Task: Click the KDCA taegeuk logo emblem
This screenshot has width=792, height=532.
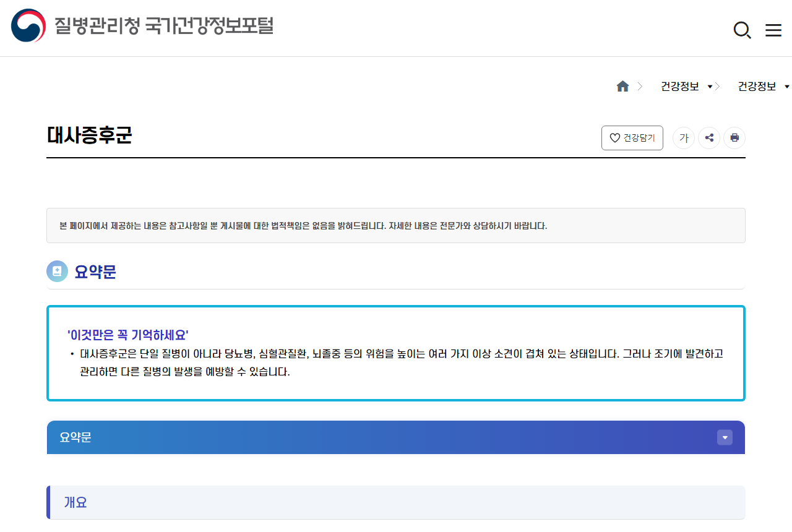Action: coord(28,26)
